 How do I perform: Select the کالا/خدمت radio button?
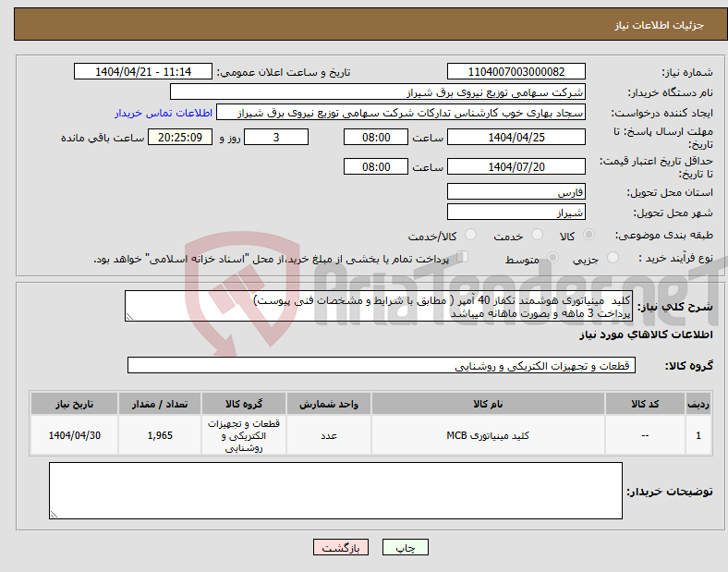[471, 235]
